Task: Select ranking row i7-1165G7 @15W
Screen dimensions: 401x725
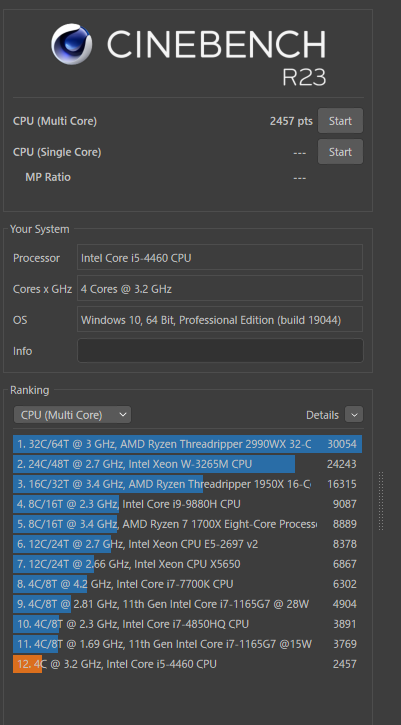Action: click(187, 644)
